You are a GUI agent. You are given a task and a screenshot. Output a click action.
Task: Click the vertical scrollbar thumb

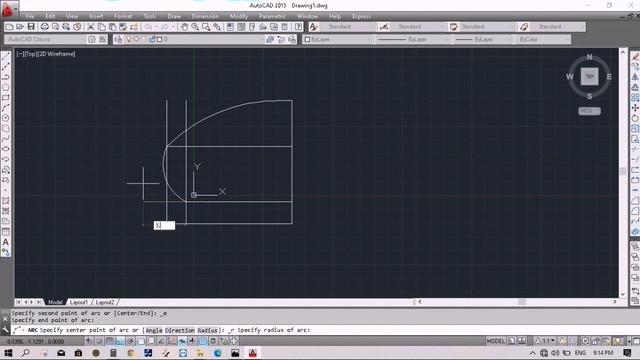click(x=623, y=171)
